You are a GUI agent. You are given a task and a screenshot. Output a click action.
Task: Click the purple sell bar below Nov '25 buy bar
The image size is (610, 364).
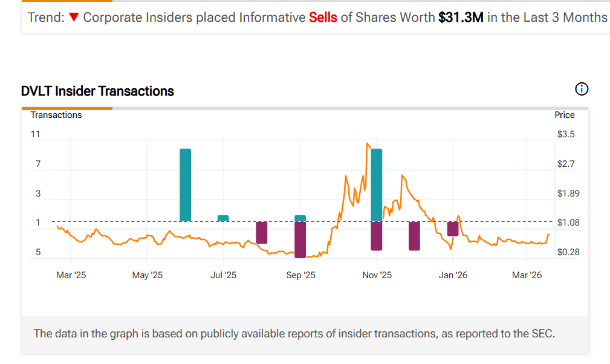(x=377, y=236)
